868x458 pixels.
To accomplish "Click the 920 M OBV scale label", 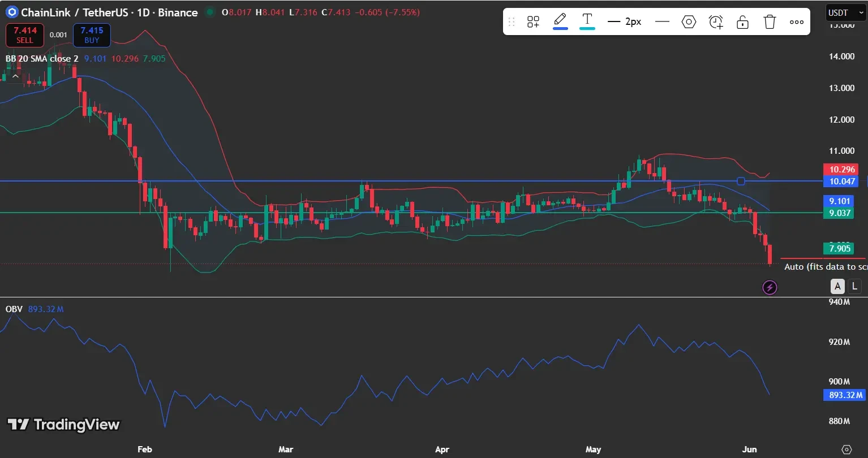I will coord(840,342).
